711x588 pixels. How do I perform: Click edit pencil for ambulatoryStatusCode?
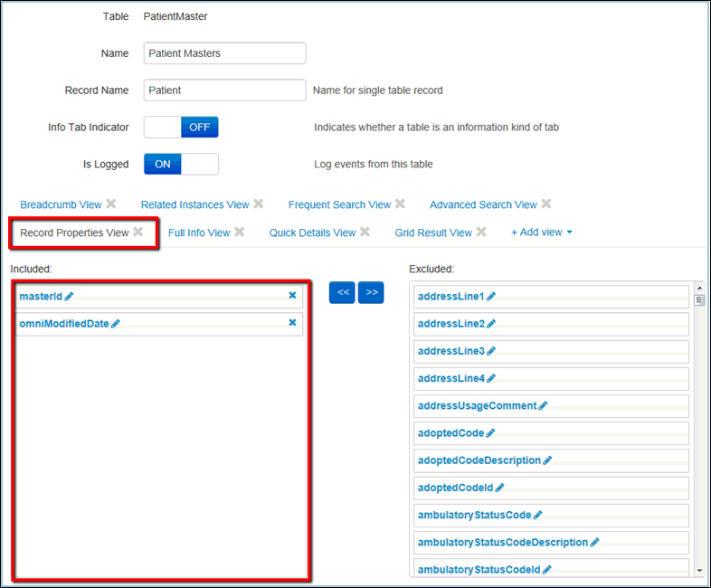tap(537, 516)
